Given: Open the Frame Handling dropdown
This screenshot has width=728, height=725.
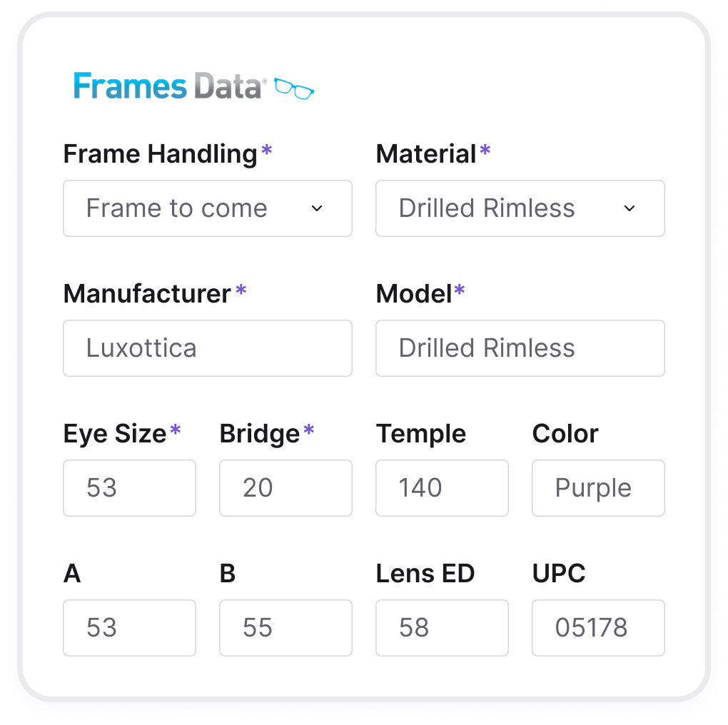Looking at the screenshot, I should pos(207,208).
